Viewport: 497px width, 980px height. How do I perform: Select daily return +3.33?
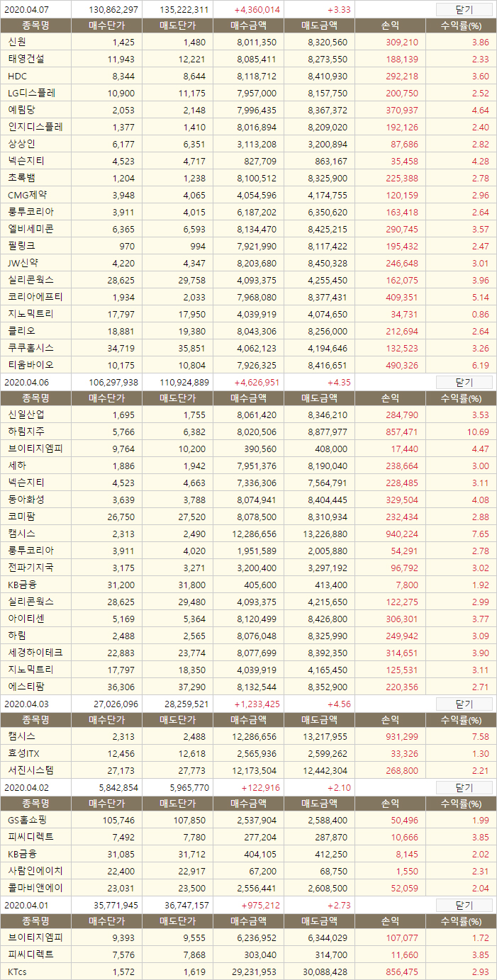click(x=340, y=10)
